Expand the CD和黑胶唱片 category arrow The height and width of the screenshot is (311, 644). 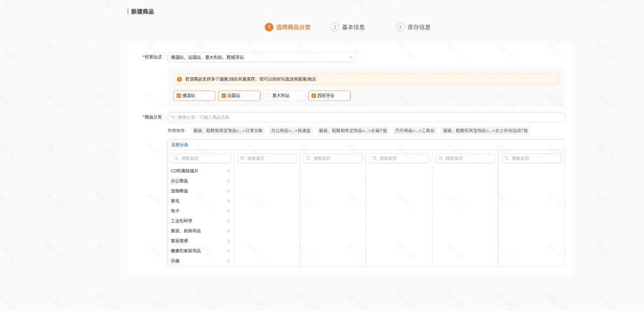(228, 171)
